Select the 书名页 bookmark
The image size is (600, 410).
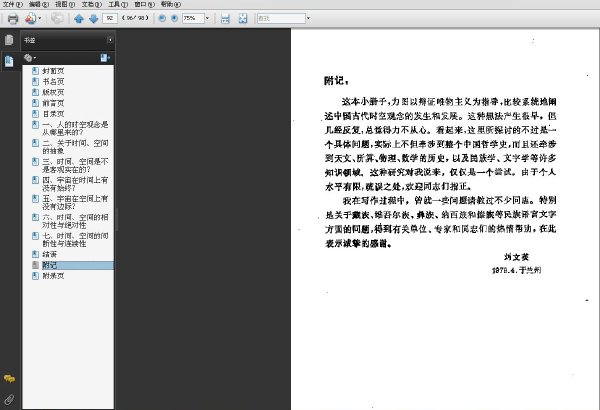(x=53, y=82)
